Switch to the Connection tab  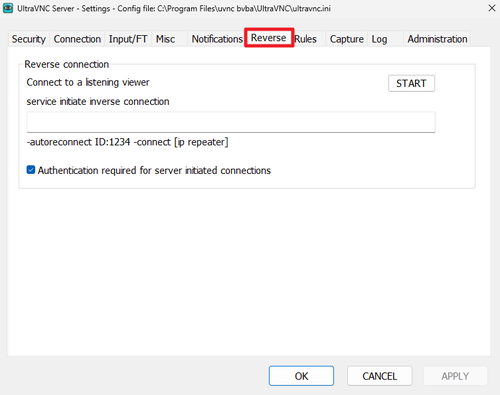[x=77, y=39]
